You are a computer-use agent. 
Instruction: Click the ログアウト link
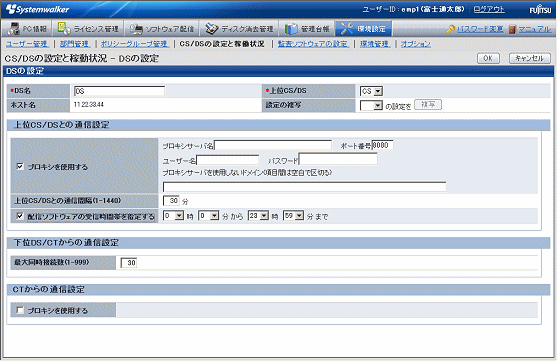point(489,9)
